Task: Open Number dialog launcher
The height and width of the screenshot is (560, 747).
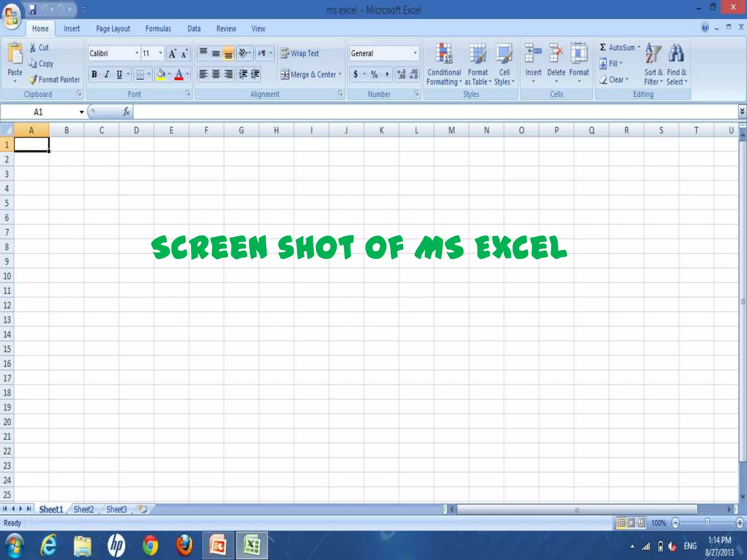Action: pos(416,94)
